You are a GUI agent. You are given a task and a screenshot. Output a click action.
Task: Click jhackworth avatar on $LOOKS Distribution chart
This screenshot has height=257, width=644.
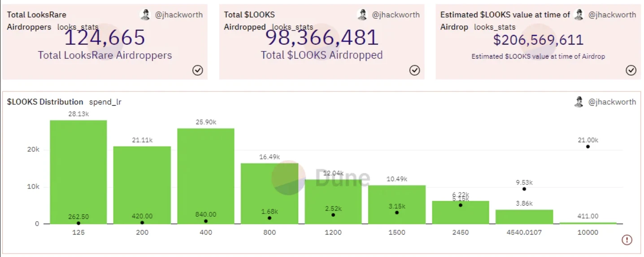579,102
